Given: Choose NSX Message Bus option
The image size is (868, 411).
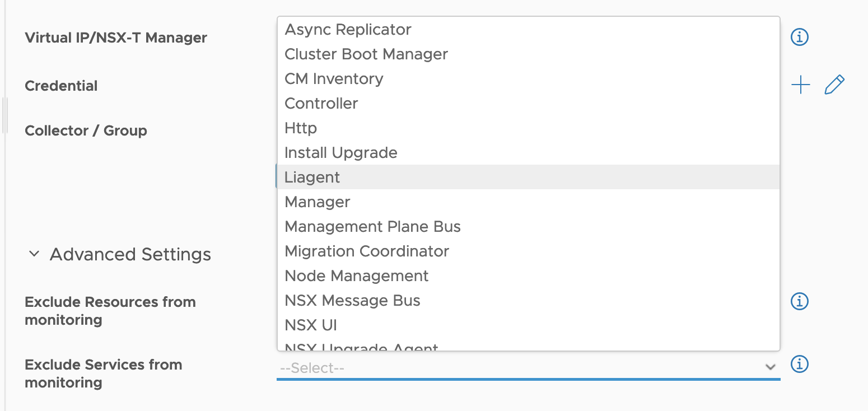Looking at the screenshot, I should (528, 300).
